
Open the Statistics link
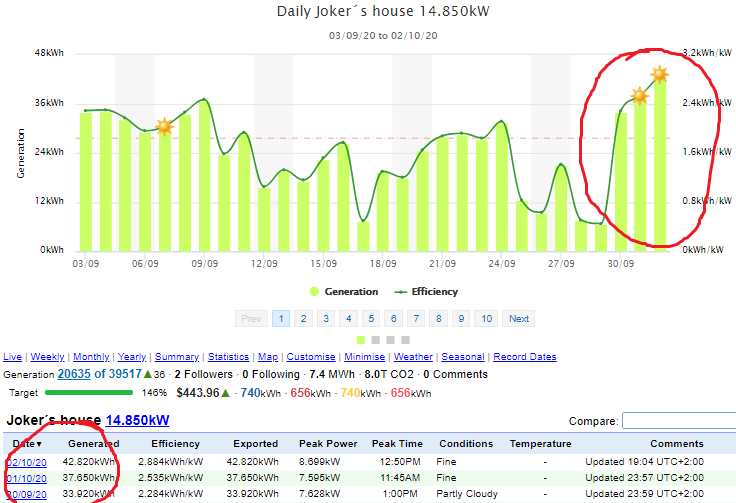(x=228, y=357)
